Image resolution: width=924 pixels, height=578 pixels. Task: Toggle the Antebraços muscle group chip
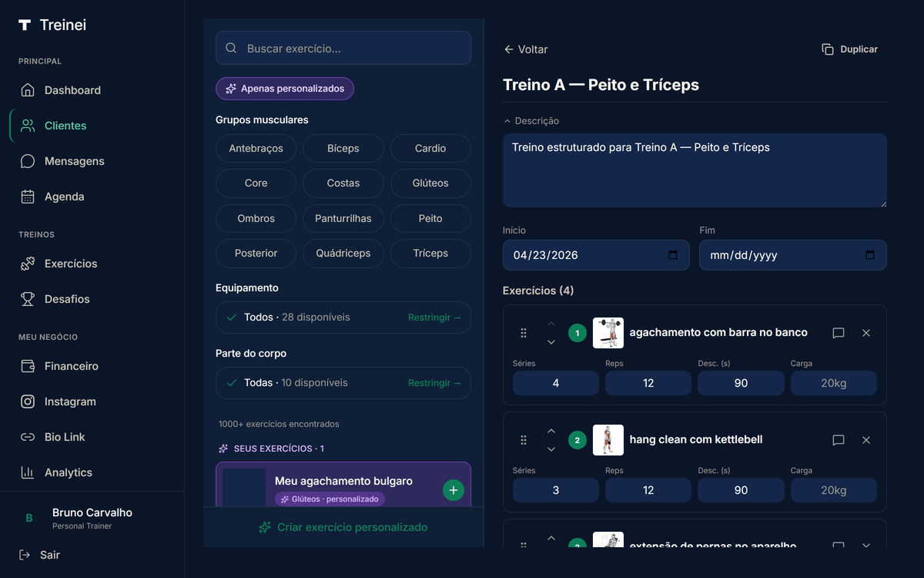pyautogui.click(x=256, y=148)
